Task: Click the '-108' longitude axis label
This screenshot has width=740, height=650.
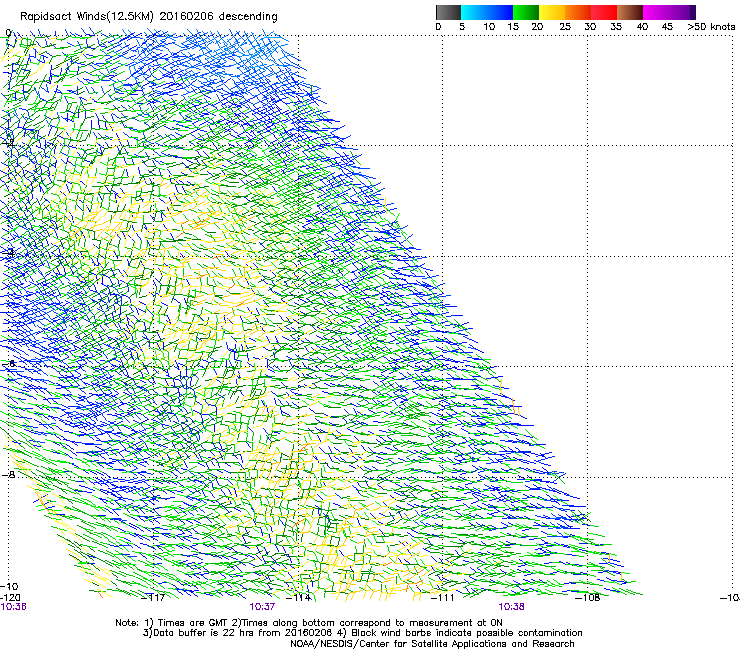Action: (x=588, y=598)
